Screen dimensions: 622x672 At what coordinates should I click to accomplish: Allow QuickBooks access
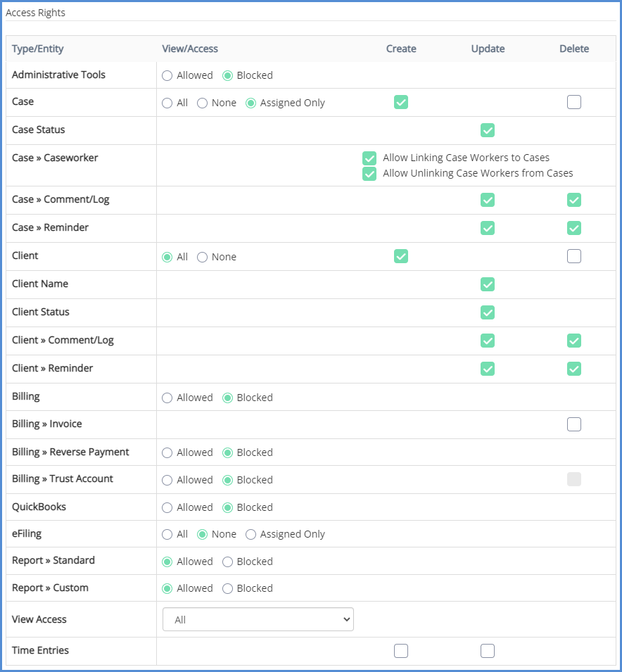coord(167,507)
